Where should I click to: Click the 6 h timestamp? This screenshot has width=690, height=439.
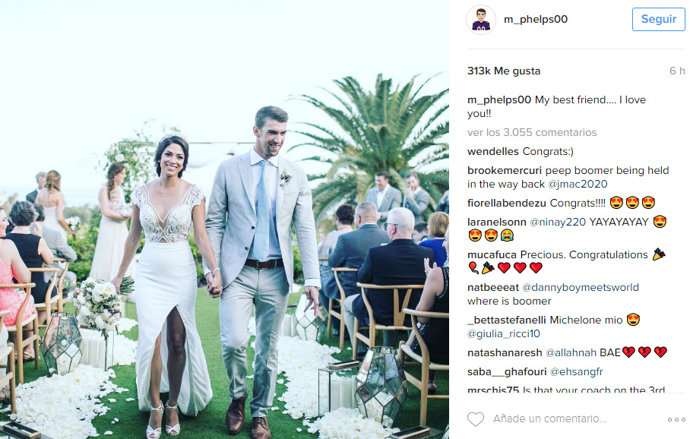click(x=677, y=71)
